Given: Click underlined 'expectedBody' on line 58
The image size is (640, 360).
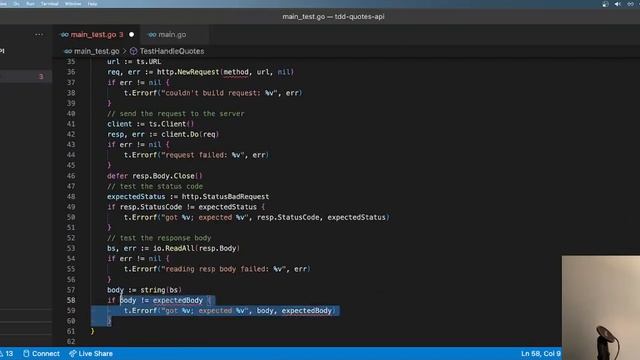Looking at the screenshot, I should coord(178,300).
